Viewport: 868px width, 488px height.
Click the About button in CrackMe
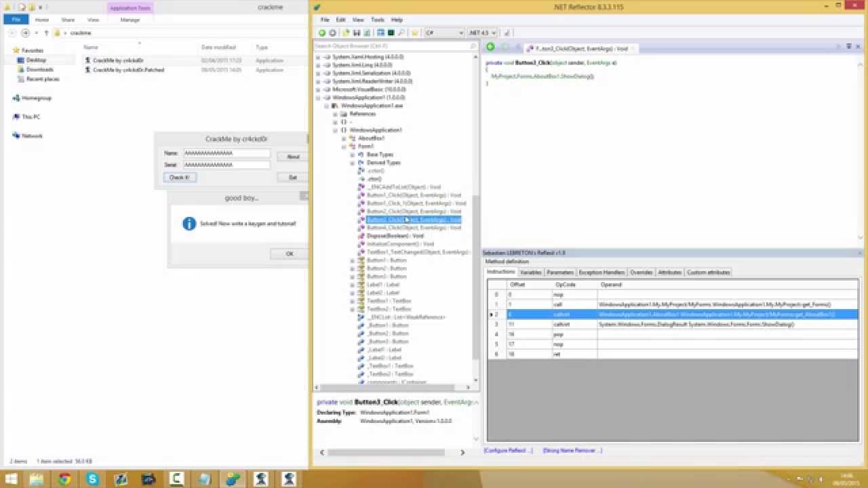click(x=293, y=157)
